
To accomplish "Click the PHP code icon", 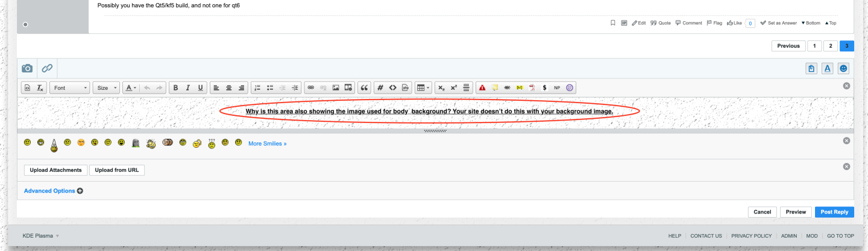I will click(x=406, y=87).
